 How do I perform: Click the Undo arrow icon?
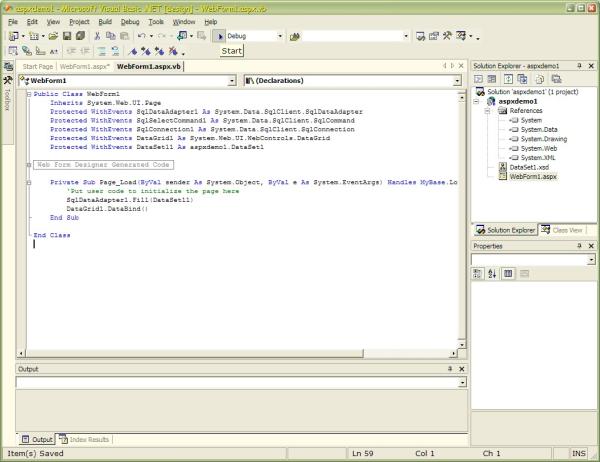142,36
